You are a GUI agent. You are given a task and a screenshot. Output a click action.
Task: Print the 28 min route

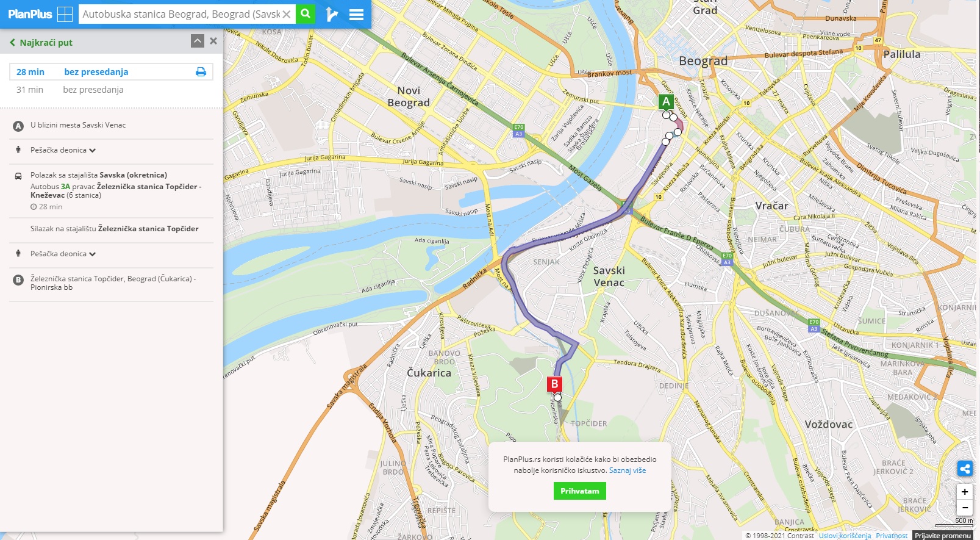coord(201,72)
